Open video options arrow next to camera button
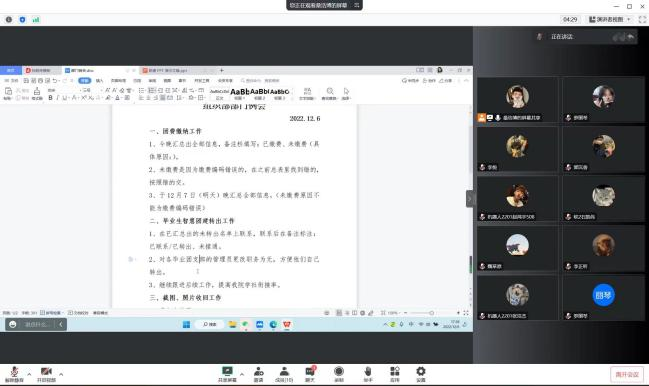 [x=61, y=374]
